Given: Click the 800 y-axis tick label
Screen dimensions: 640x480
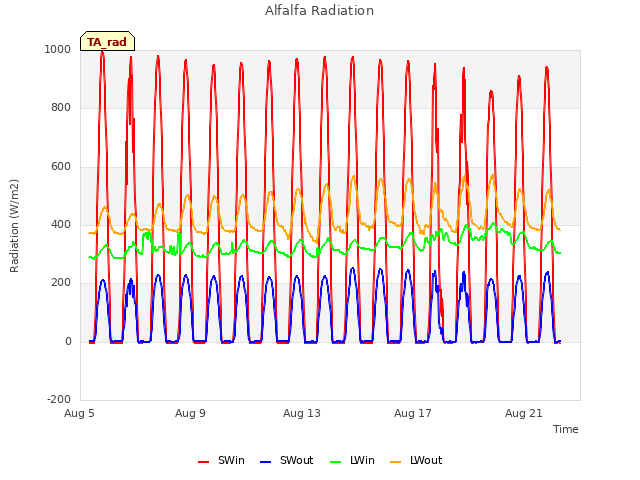Looking at the screenshot, I should [61, 108].
